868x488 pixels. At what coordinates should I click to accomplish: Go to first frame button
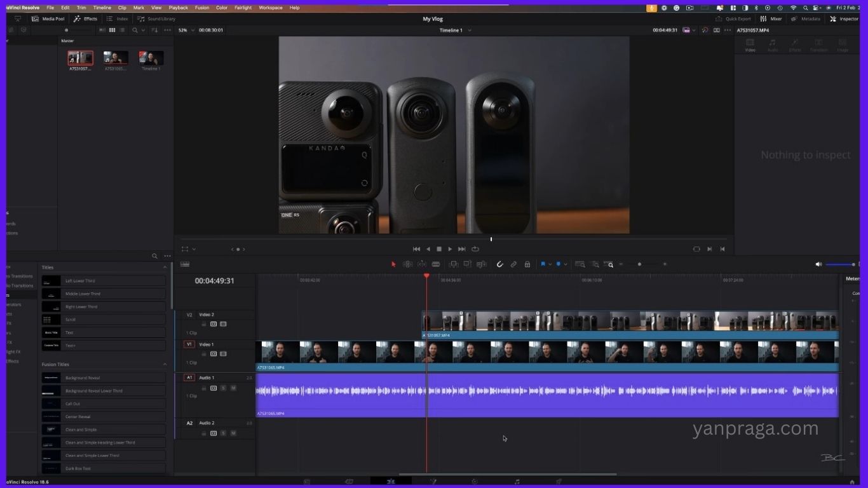(x=416, y=249)
